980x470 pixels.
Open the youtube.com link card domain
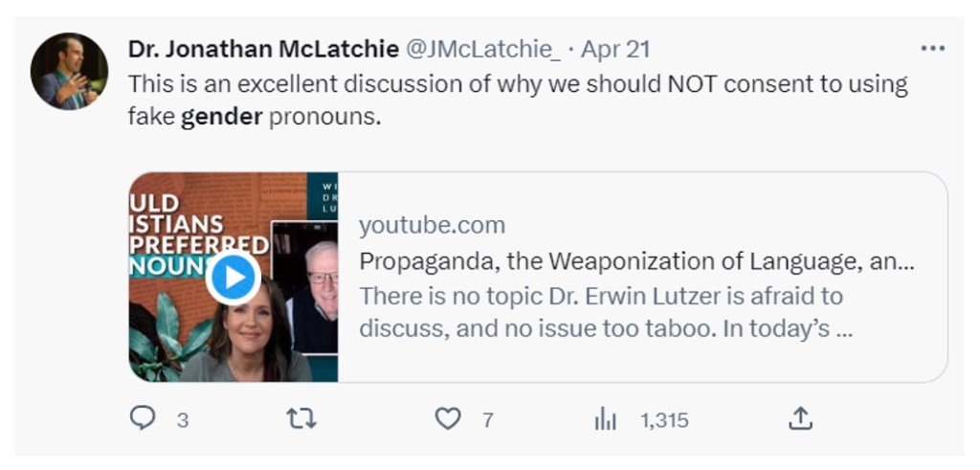tap(432, 226)
